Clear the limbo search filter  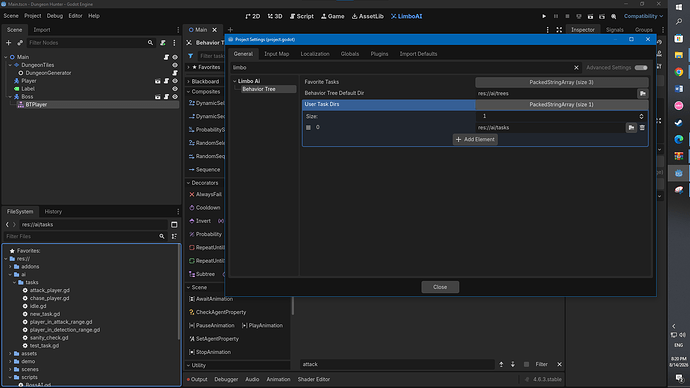(x=576, y=68)
